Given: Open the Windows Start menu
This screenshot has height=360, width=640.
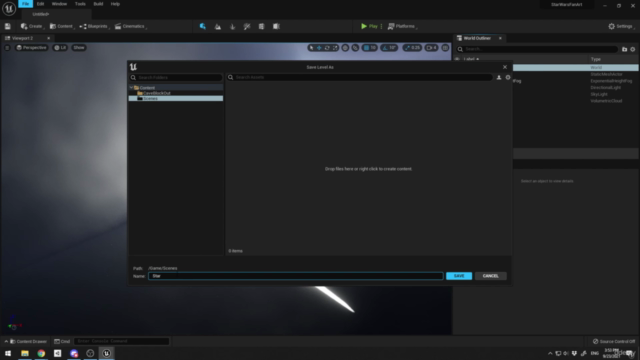Looking at the screenshot, I should pyautogui.click(x=8, y=353).
